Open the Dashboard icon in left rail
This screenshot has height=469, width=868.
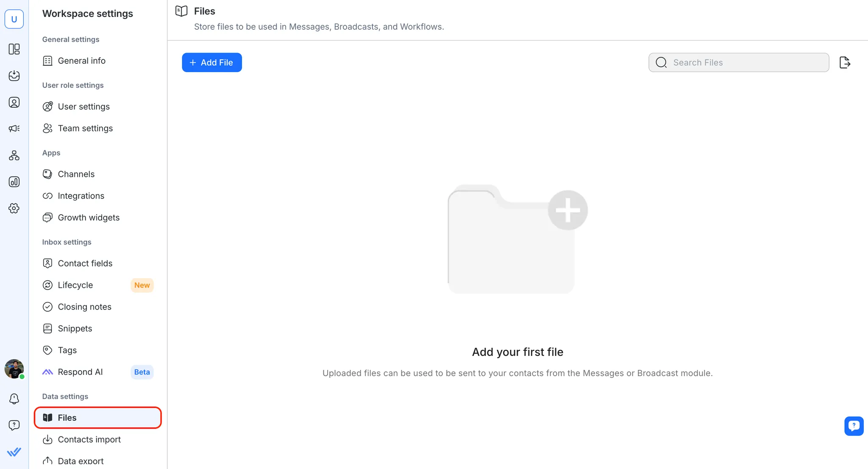pyautogui.click(x=14, y=49)
